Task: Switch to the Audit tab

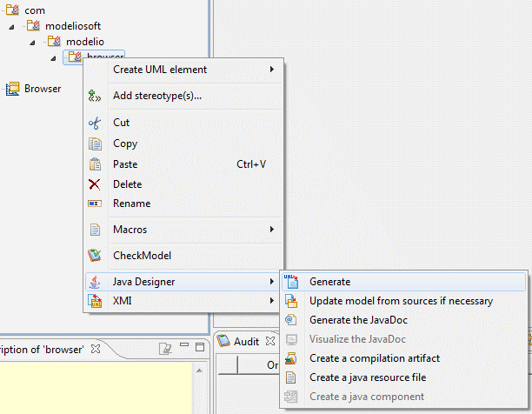Action: click(246, 341)
